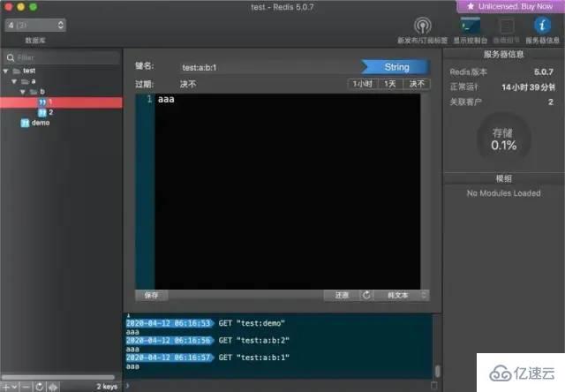Set expiry to 决不 (never)
This screenshot has width=565, height=392.
click(x=416, y=84)
